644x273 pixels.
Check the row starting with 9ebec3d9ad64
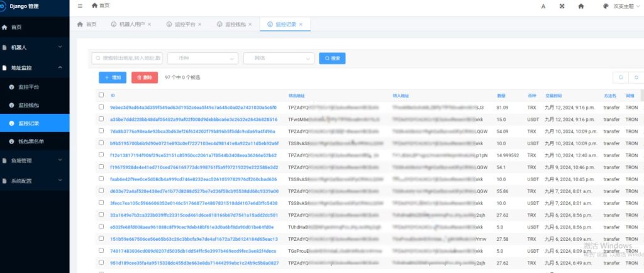click(101, 108)
